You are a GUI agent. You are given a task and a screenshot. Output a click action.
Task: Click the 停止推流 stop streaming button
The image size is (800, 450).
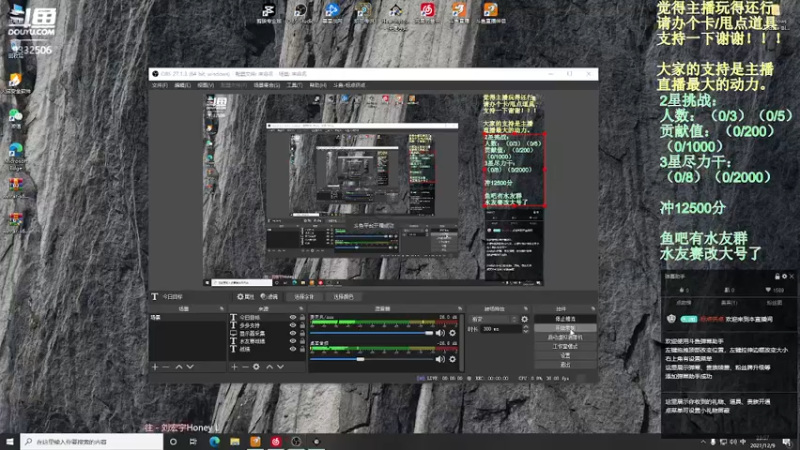click(565, 319)
